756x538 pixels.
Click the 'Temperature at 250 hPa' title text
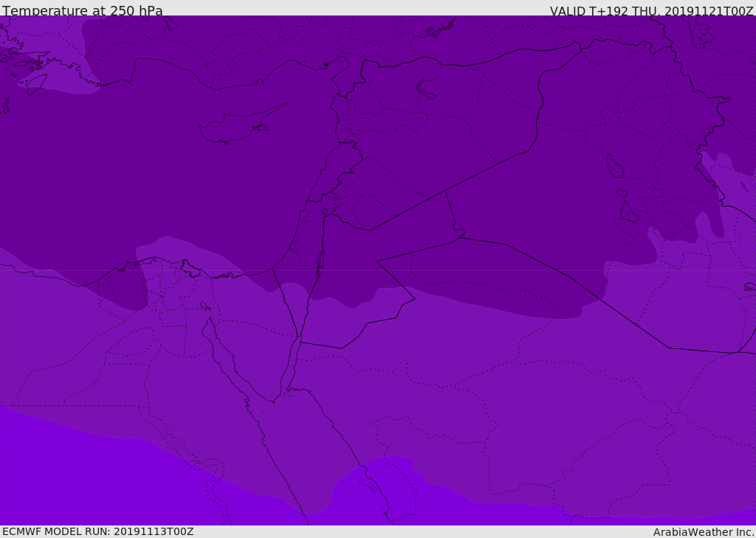tap(83, 10)
